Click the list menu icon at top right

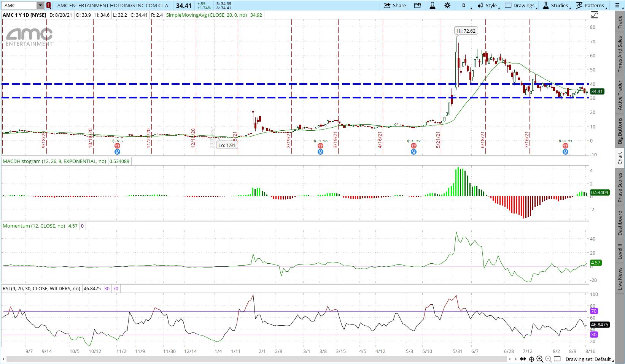pyautogui.click(x=617, y=5)
